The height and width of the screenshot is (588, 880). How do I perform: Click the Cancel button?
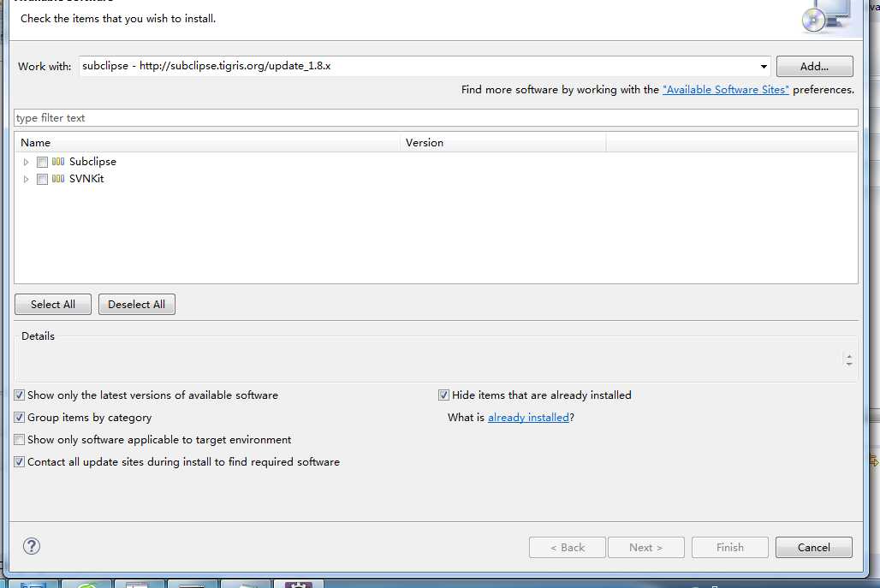814,548
